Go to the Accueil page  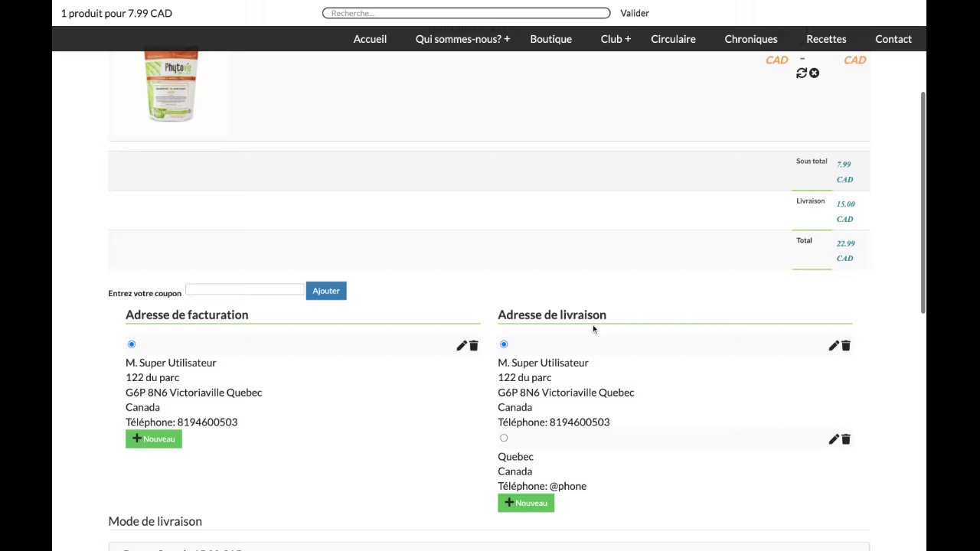pyautogui.click(x=370, y=39)
